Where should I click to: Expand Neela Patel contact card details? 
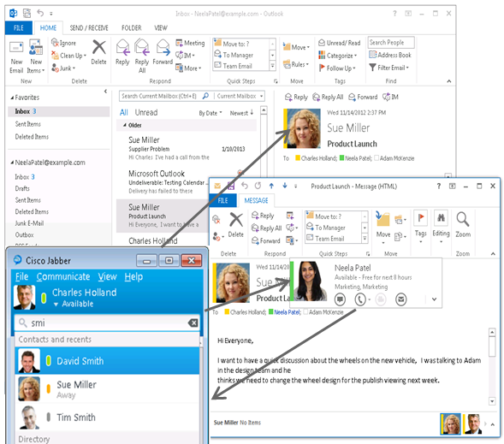click(434, 299)
